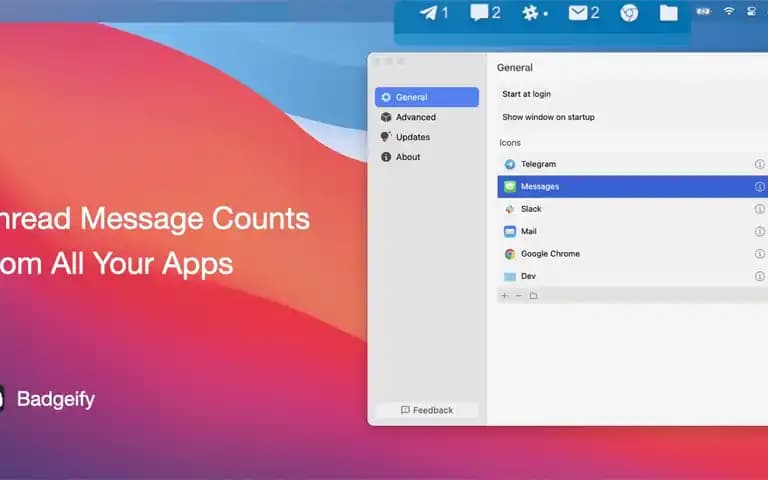Click the Slack menu bar icon
Image resolution: width=768 pixels, height=480 pixels.
click(x=530, y=12)
